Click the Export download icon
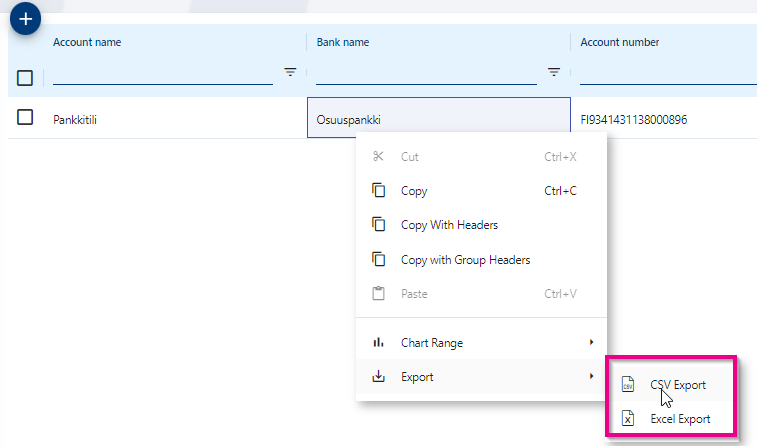 pos(378,377)
